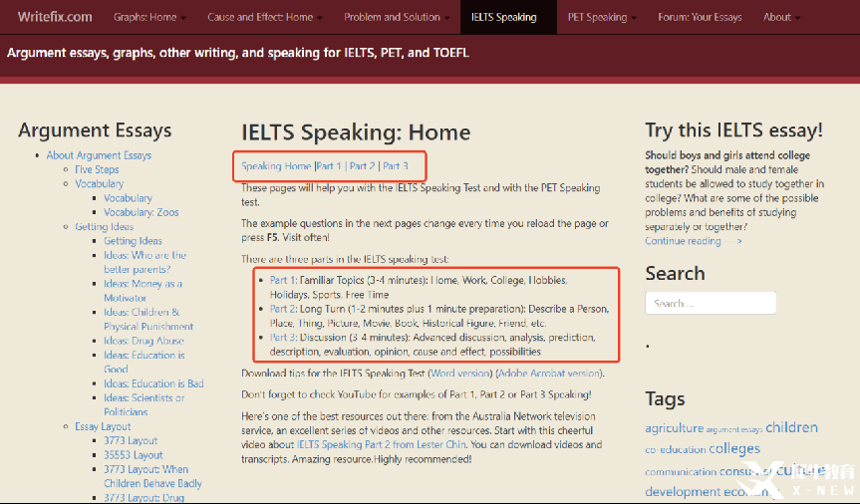The height and width of the screenshot is (504, 860).
Task: Open the nested Vocabulary sub-item link
Action: (128, 198)
